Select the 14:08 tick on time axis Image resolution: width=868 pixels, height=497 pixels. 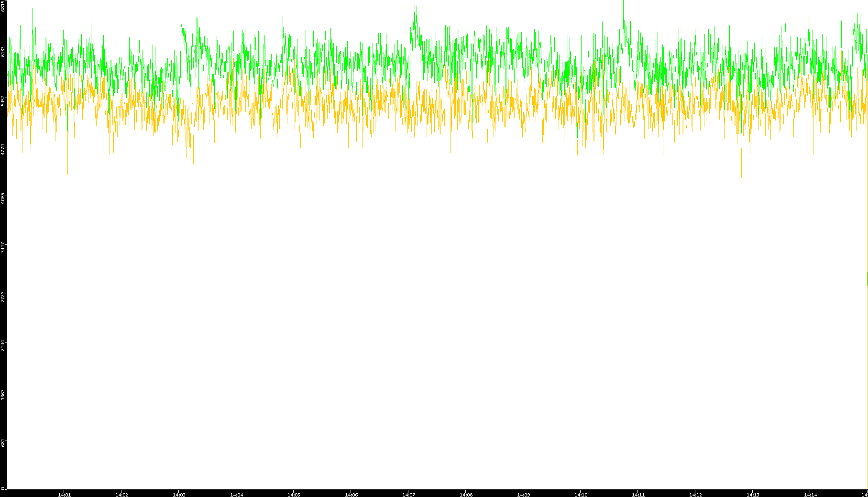click(x=466, y=495)
